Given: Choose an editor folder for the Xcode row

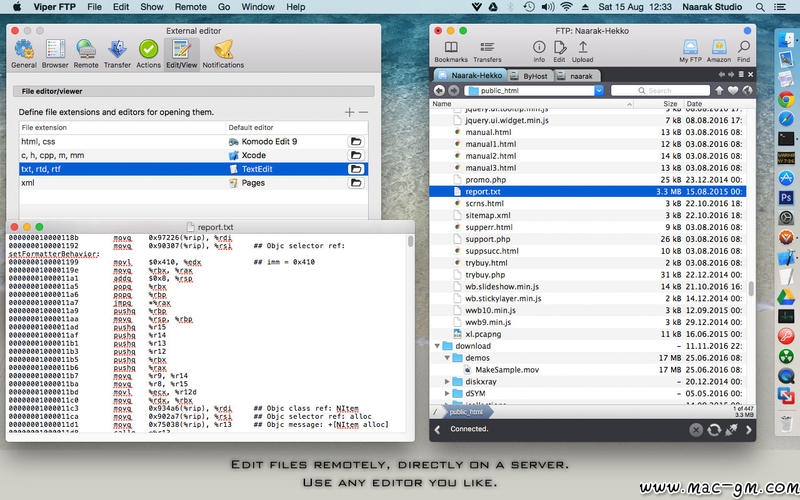Looking at the screenshot, I should pos(356,155).
